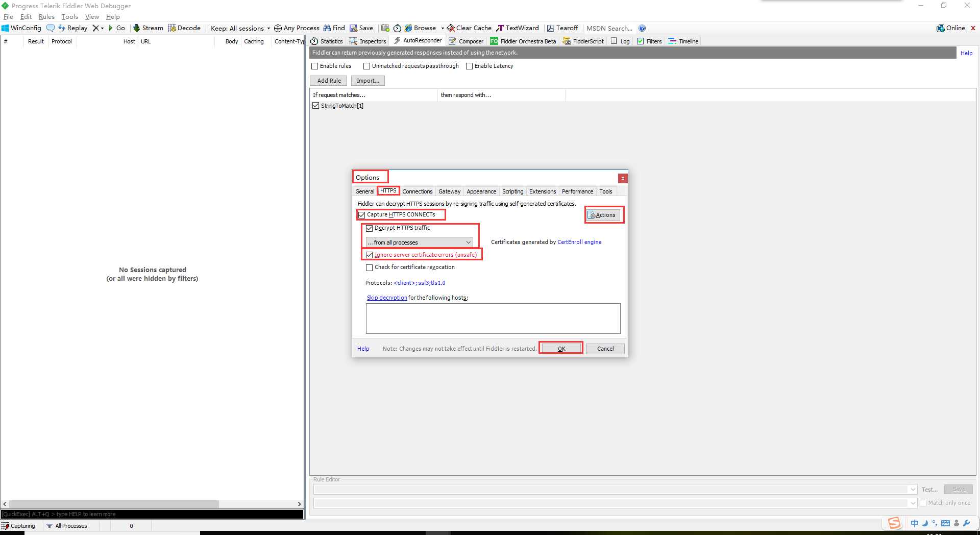Viewport: 980px width, 535px height.
Task: Open WinConfig from the toolbar
Action: 21,28
